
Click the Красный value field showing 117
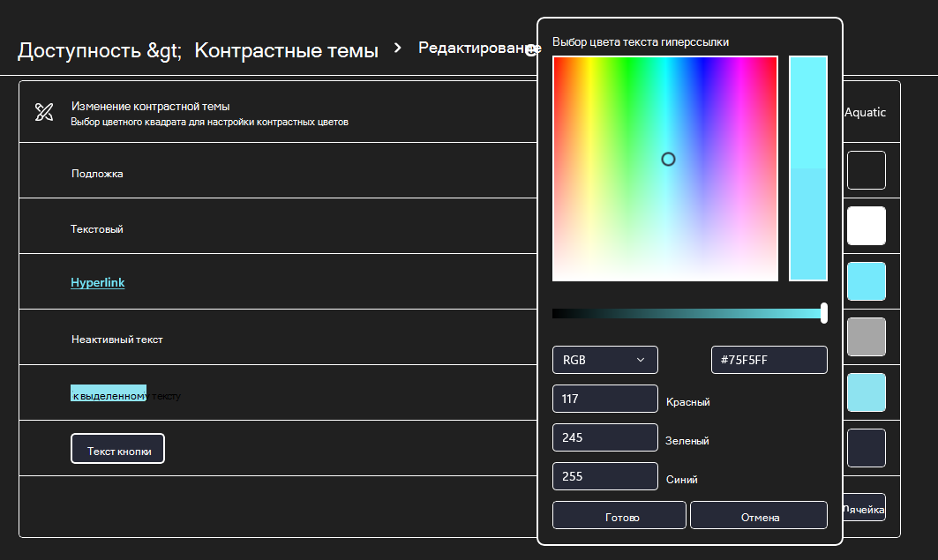[604, 399]
